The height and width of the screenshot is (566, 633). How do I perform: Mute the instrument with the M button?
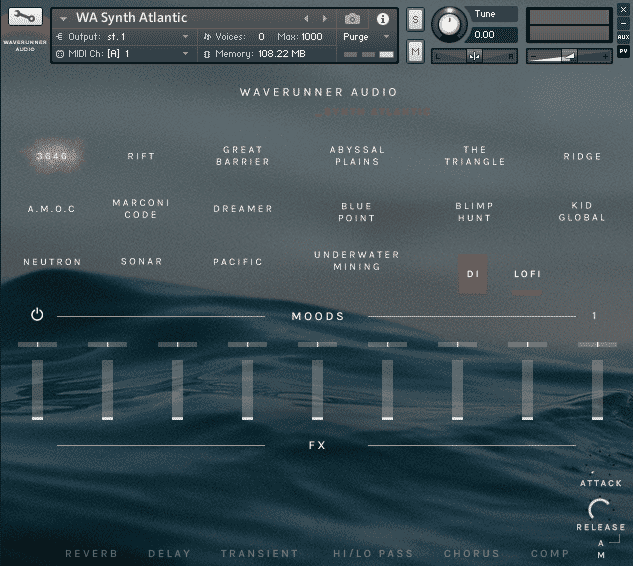pos(415,51)
